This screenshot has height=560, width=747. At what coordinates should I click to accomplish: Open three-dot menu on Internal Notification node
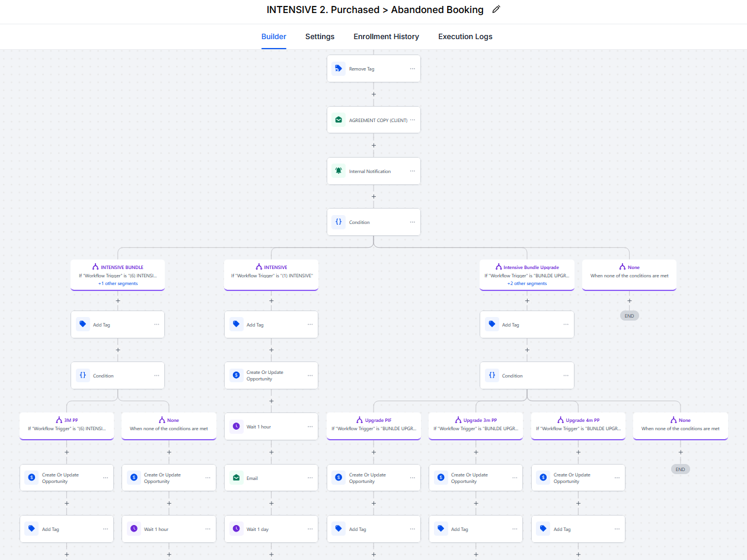(412, 171)
